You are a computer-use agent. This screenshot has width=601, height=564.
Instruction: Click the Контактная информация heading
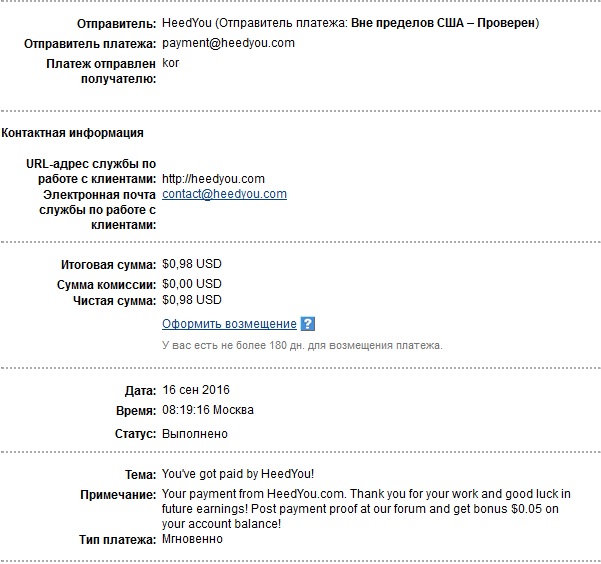(72, 133)
